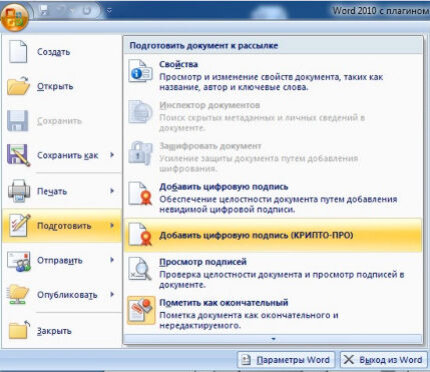430x372 pixels.
Task: Expand the Опубликовать submenu arrow
Action: (112, 295)
